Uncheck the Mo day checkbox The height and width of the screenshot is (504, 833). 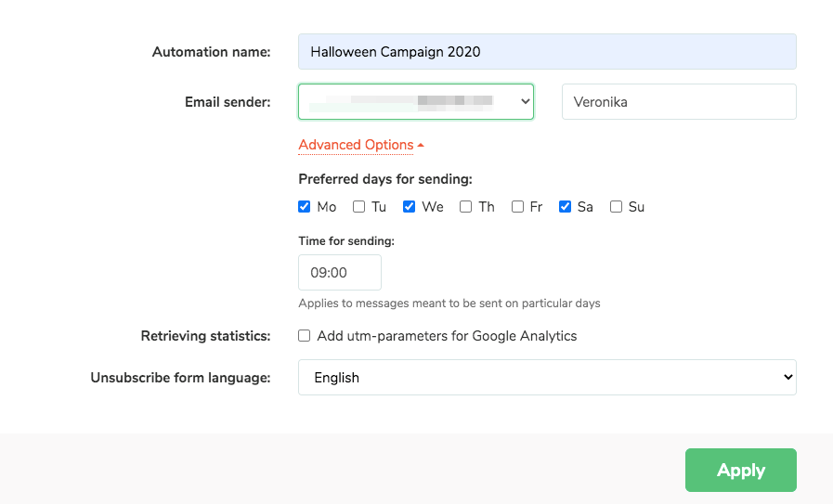pos(305,207)
